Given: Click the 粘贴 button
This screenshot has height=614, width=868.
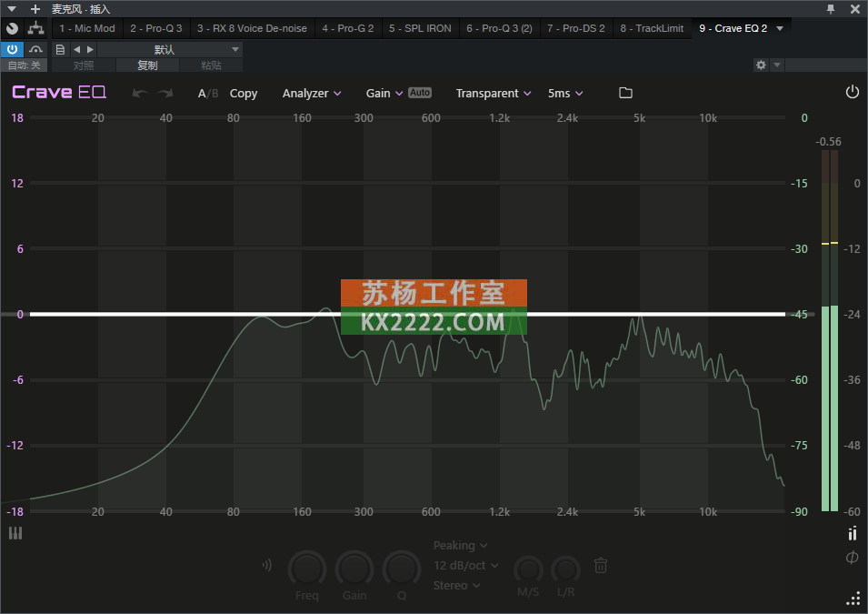Looking at the screenshot, I should (x=211, y=65).
